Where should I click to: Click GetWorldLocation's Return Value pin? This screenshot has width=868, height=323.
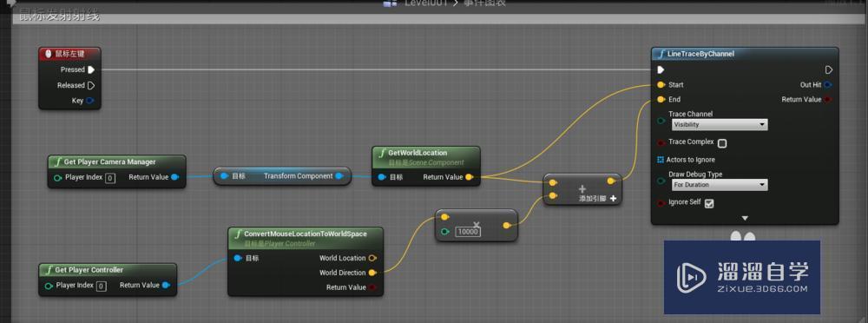click(x=469, y=177)
